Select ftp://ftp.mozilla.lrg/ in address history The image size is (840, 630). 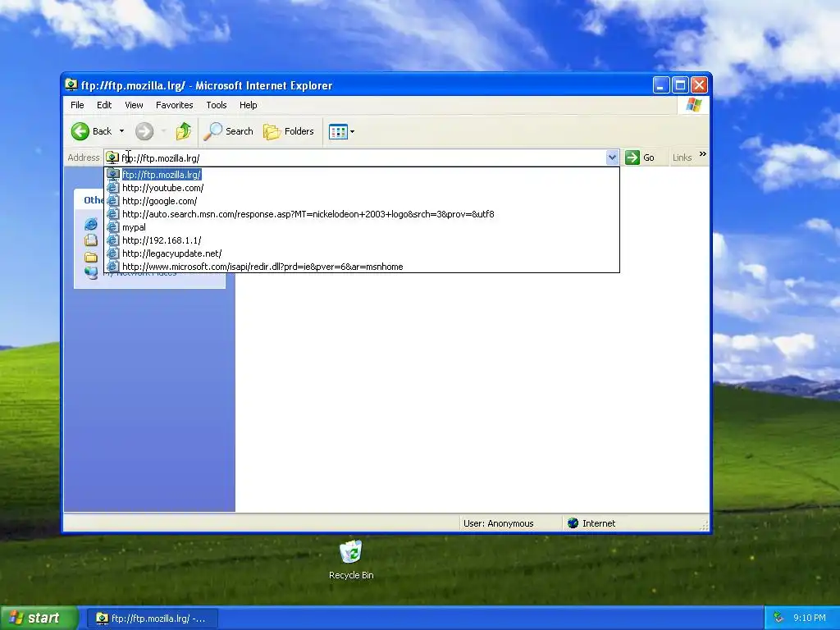[362, 175]
